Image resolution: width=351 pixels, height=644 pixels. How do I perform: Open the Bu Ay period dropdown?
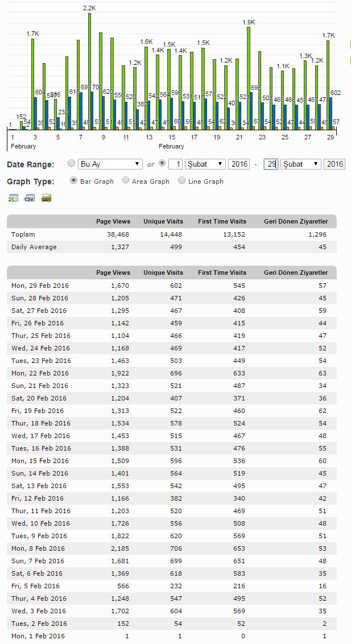[110, 164]
